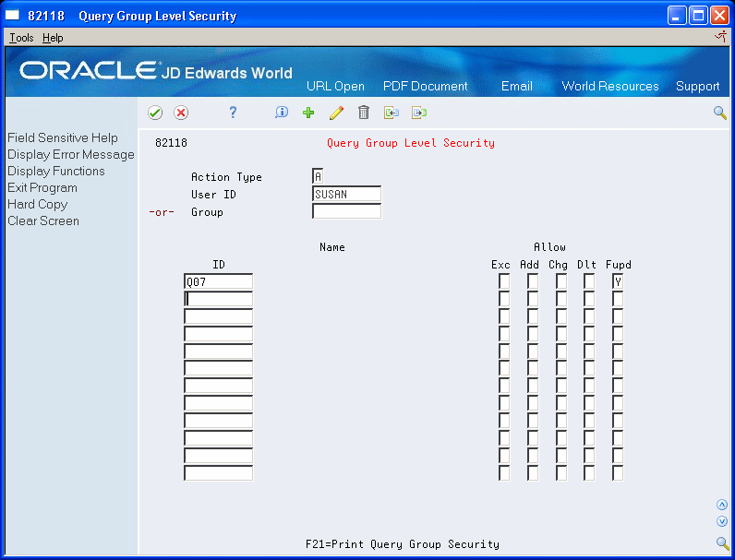Open the Email link

(516, 86)
